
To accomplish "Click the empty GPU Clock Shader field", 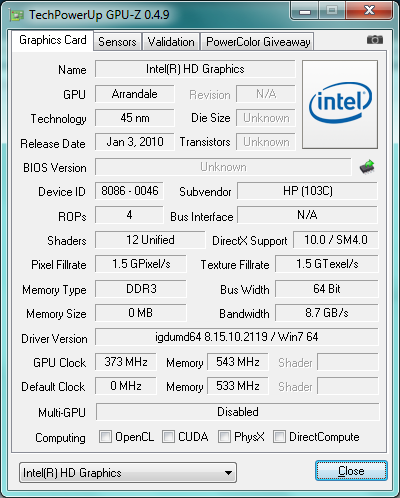I will point(348,362).
